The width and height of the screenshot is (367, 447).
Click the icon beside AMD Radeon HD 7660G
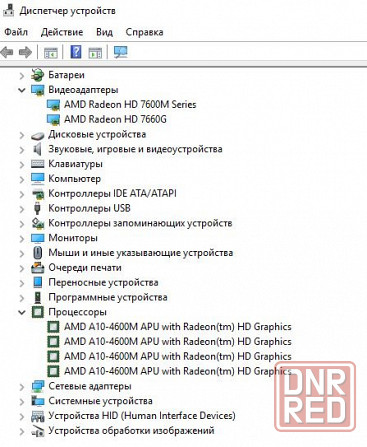53,119
